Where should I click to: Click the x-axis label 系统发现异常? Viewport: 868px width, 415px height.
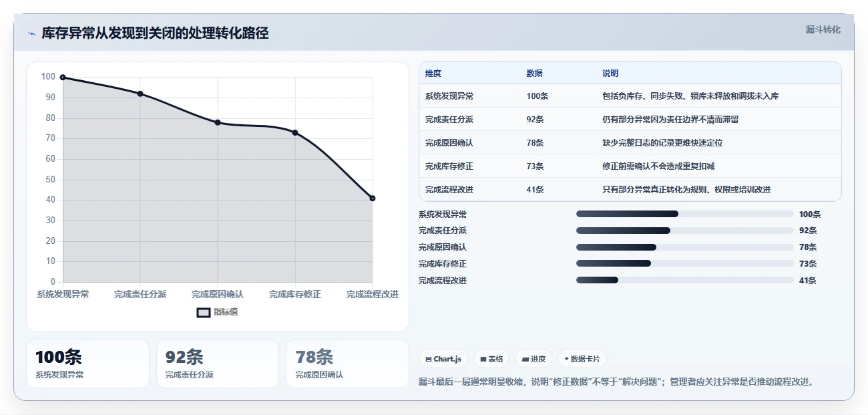coord(63,294)
